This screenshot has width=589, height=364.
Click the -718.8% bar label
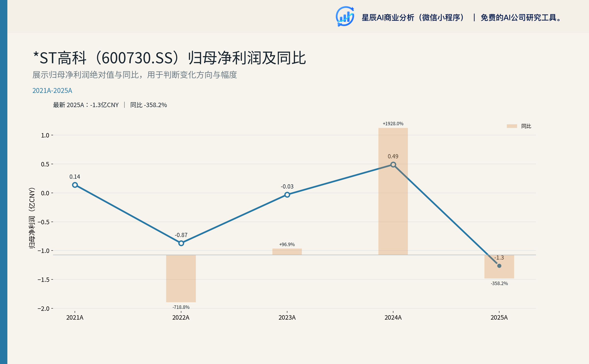click(181, 307)
